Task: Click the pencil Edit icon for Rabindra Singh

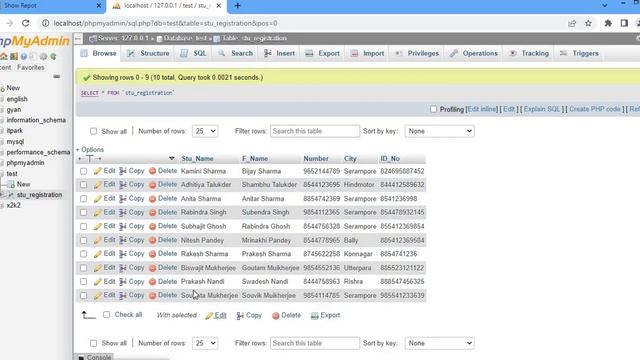Action: click(x=98, y=212)
